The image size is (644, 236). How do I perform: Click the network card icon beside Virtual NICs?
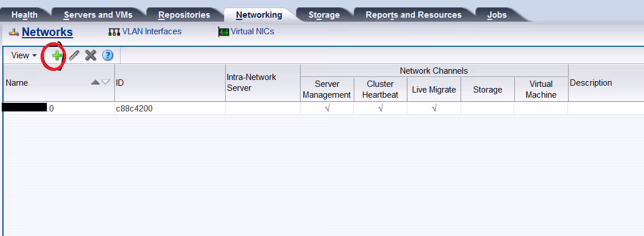(x=223, y=32)
